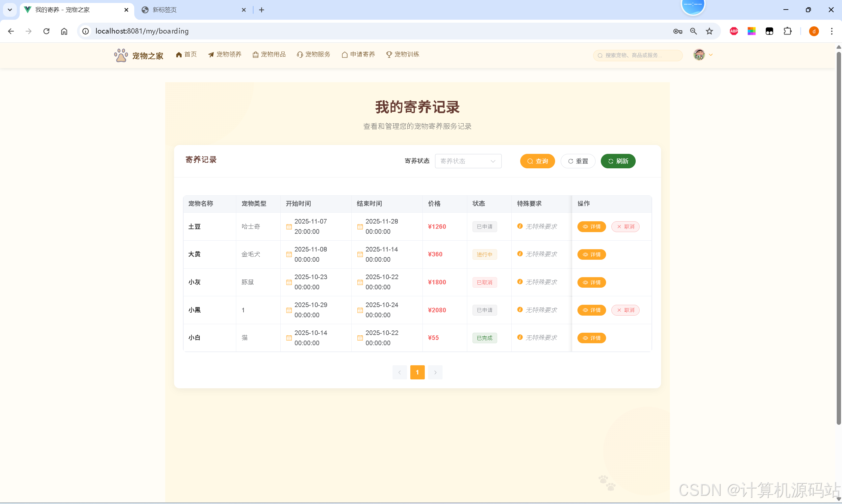Open the browser home page icon
The image size is (842, 504).
tap(64, 31)
